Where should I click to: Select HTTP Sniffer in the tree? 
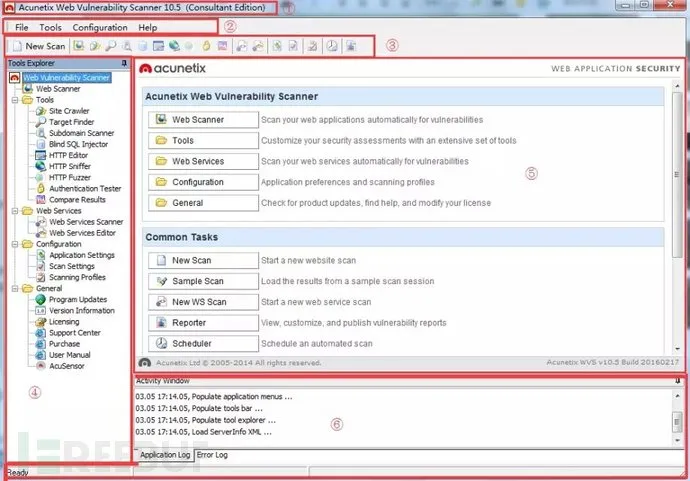pyautogui.click(x=70, y=166)
